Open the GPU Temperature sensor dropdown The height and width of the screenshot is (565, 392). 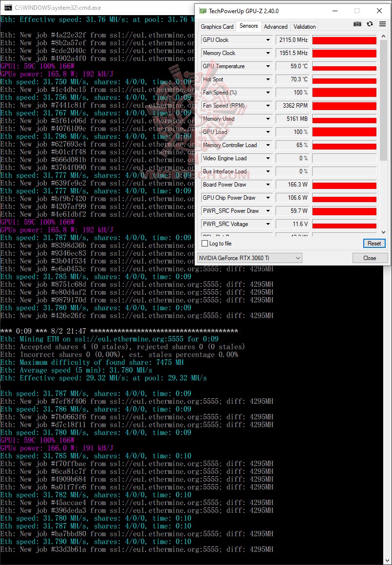click(268, 66)
